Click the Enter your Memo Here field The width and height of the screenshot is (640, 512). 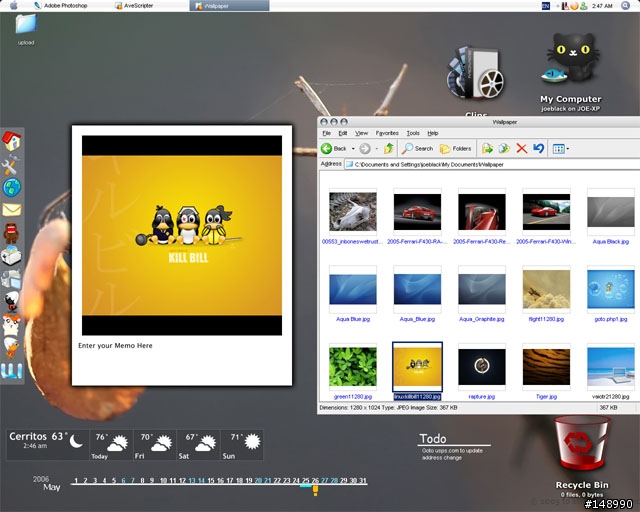pyautogui.click(x=115, y=345)
